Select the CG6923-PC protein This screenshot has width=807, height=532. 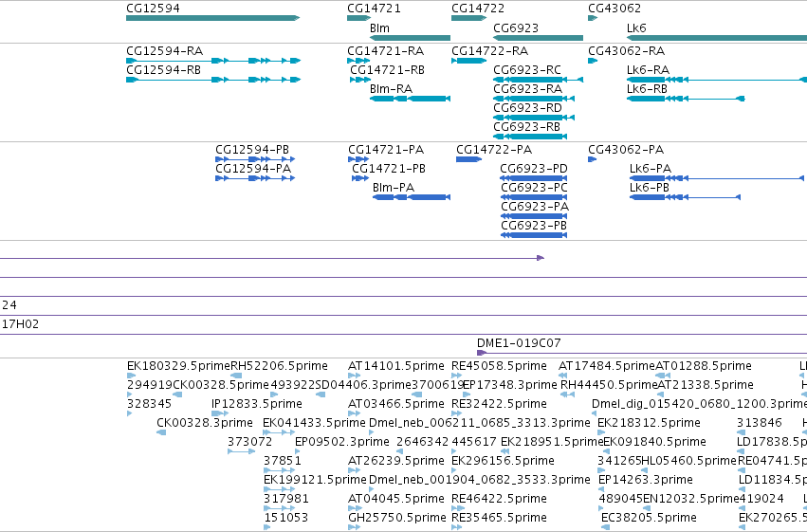(534, 197)
